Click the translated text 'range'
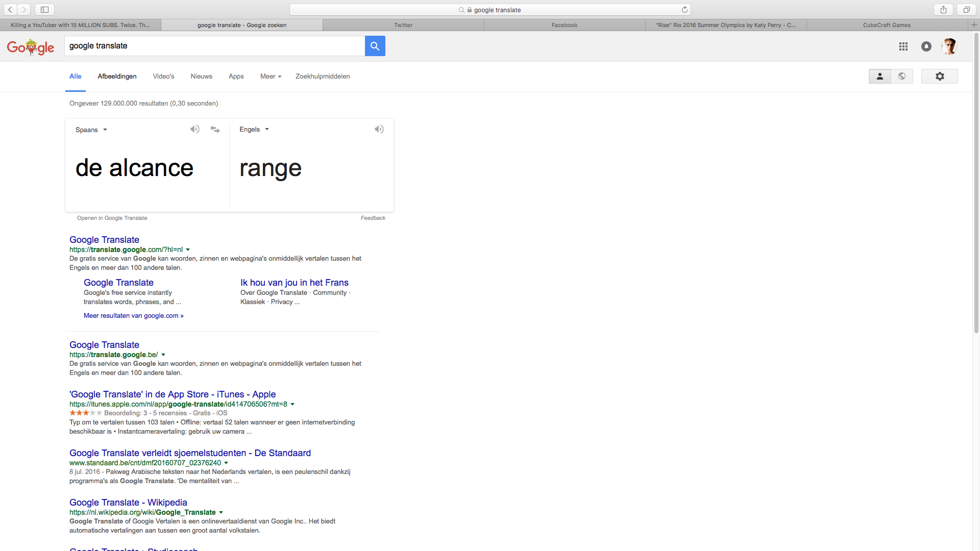The image size is (980, 551). (271, 169)
